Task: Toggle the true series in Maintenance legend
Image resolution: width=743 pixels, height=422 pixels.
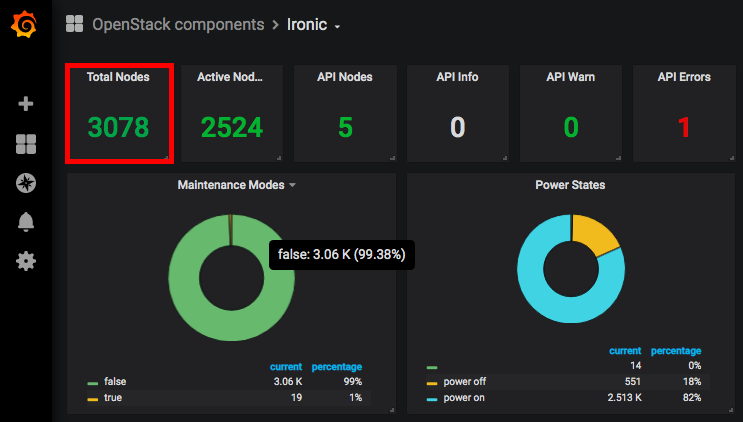Action: [113, 397]
